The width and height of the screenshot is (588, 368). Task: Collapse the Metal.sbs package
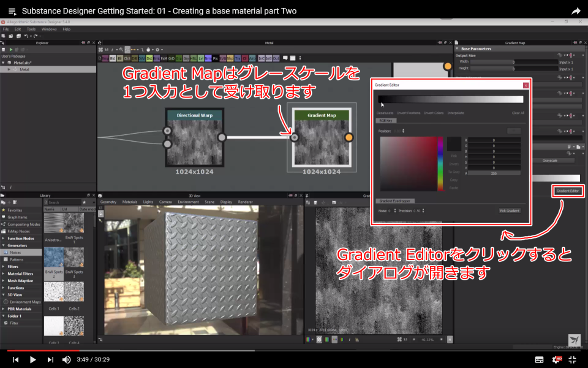pos(4,63)
